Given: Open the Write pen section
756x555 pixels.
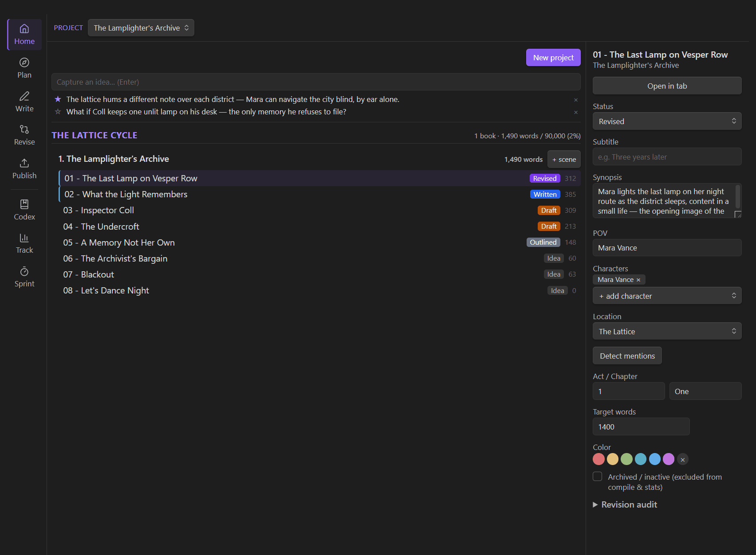Looking at the screenshot, I should 24,102.
